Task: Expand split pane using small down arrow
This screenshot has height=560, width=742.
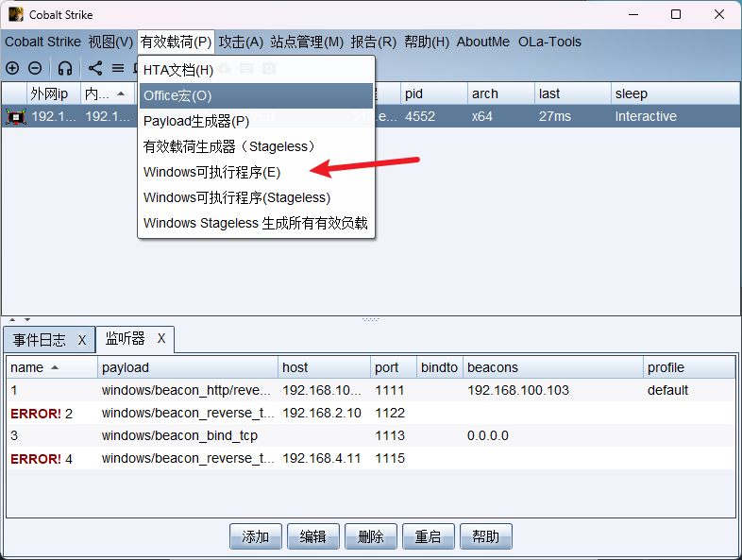Action: tap(26, 319)
